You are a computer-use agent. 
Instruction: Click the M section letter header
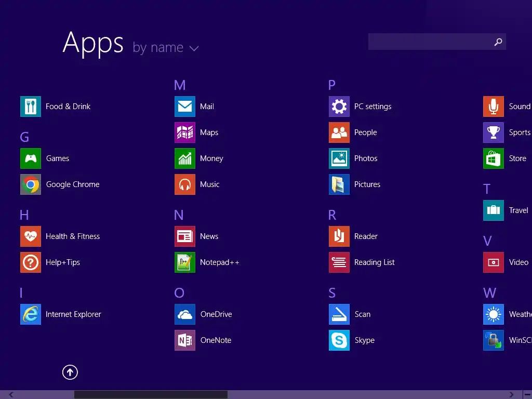coord(180,85)
